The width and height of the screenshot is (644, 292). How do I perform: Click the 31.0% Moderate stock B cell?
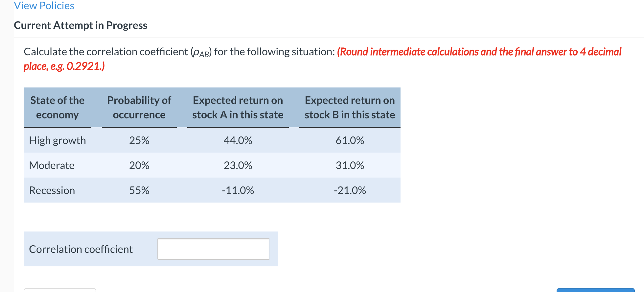[x=350, y=165]
